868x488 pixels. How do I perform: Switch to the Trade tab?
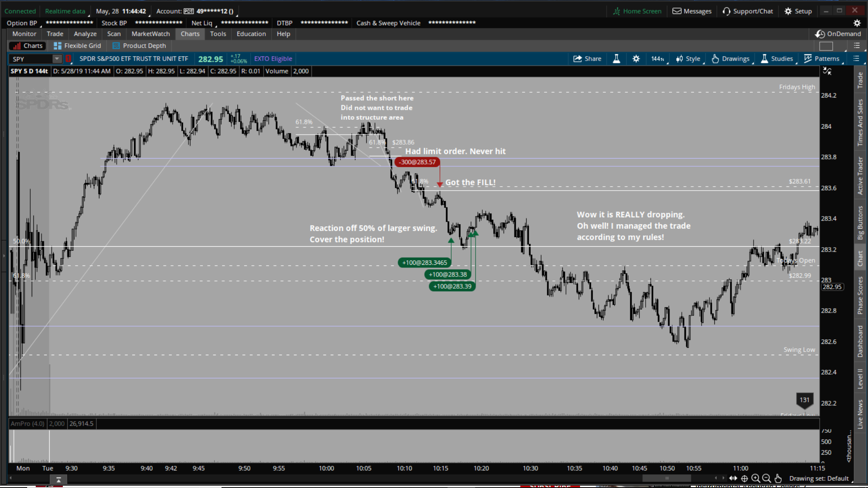[x=55, y=34]
